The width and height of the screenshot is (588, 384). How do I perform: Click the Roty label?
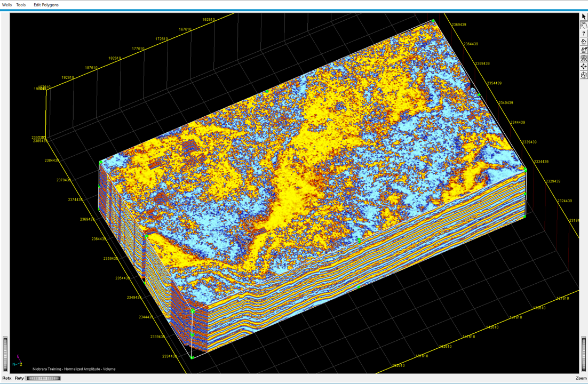[x=19, y=378]
